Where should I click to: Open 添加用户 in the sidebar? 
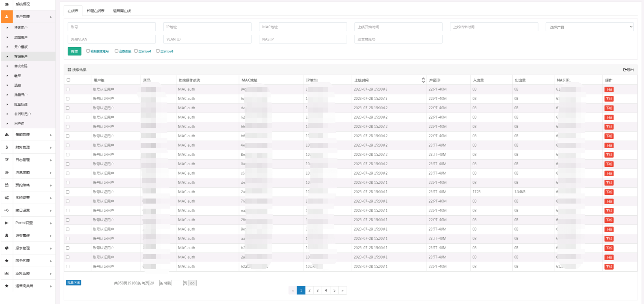point(21,37)
